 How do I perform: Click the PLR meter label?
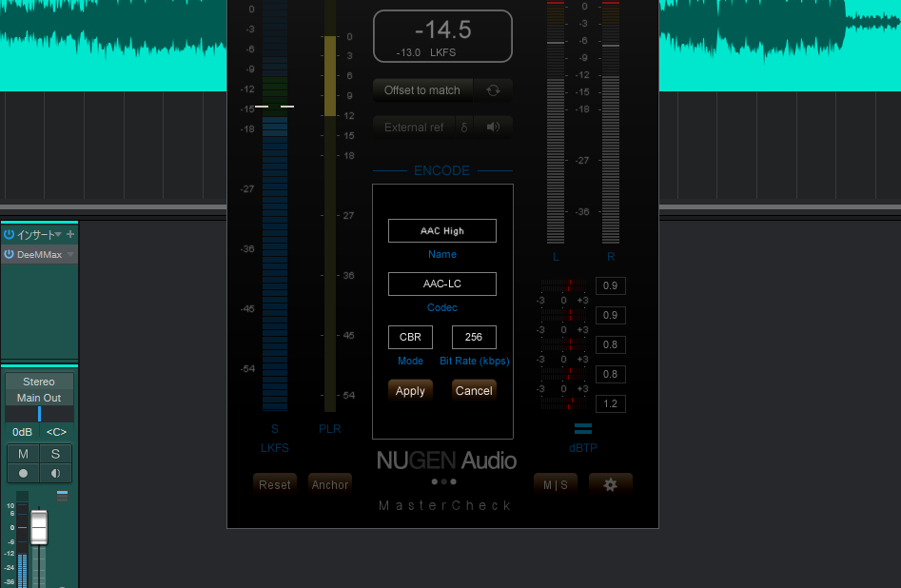click(330, 429)
